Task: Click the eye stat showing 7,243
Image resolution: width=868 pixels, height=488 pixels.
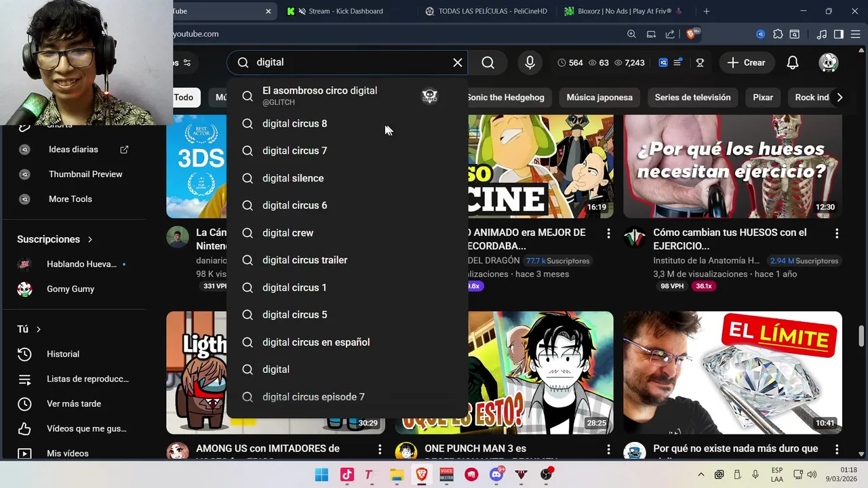Action: [x=629, y=62]
